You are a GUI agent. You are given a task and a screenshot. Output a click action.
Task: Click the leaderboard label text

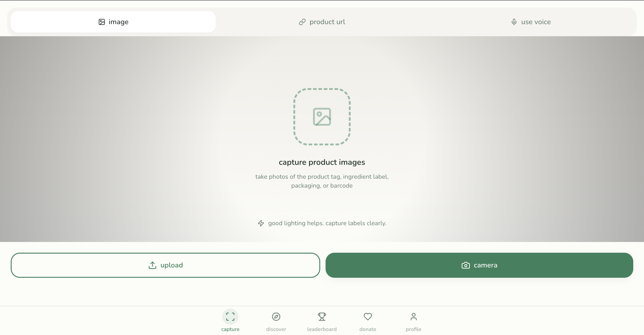click(322, 329)
